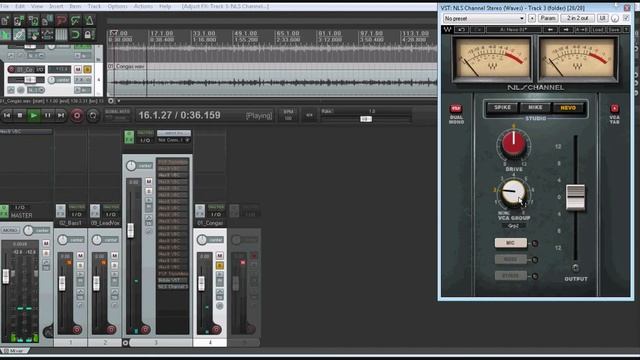
Task: Click the NLS Channel entry in FX list
Action: (173, 287)
